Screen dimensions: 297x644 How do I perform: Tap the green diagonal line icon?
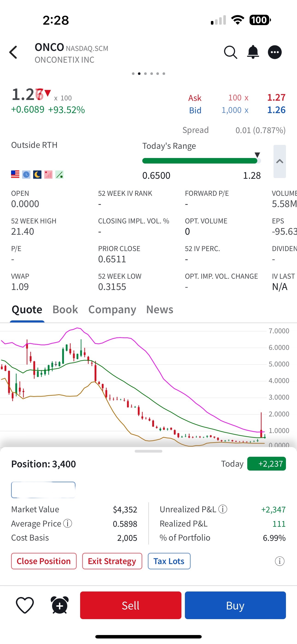59,174
